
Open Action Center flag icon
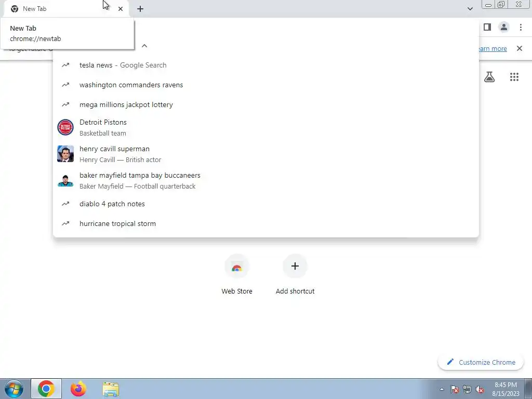[454, 390]
